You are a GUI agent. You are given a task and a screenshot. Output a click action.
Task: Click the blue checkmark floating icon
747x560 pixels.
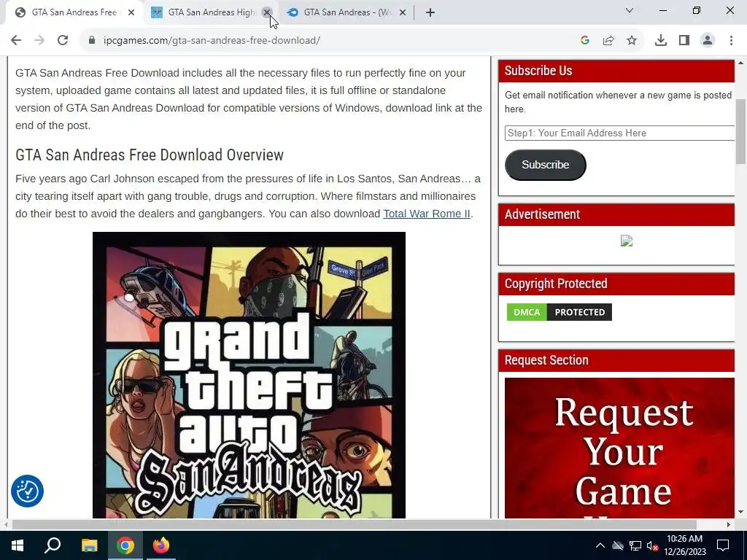pos(27,491)
